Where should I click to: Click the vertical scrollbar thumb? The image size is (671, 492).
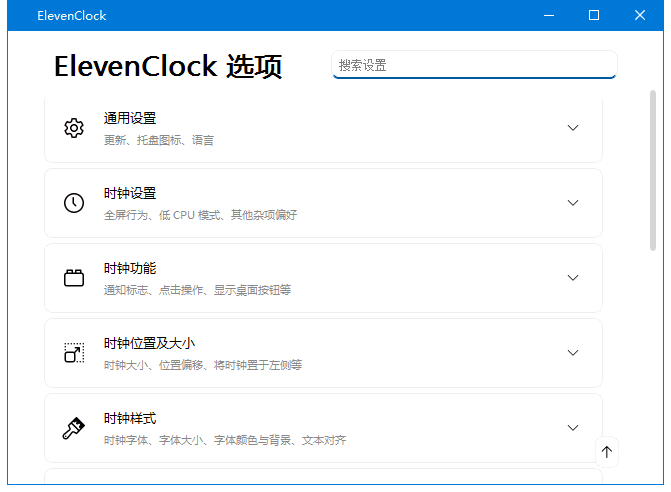[x=653, y=170]
